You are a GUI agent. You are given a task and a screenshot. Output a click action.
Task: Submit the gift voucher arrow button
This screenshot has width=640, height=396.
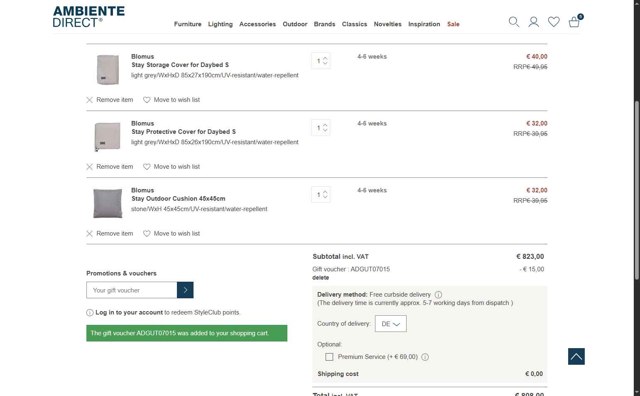(185, 290)
